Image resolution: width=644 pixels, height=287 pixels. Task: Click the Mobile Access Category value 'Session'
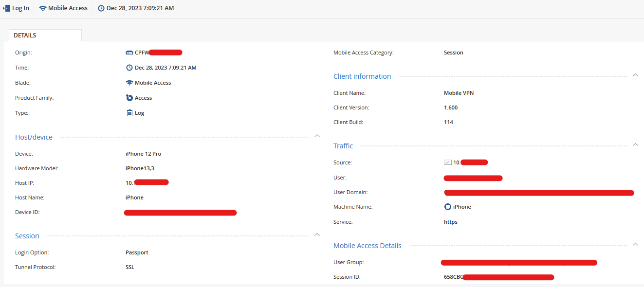point(454,53)
